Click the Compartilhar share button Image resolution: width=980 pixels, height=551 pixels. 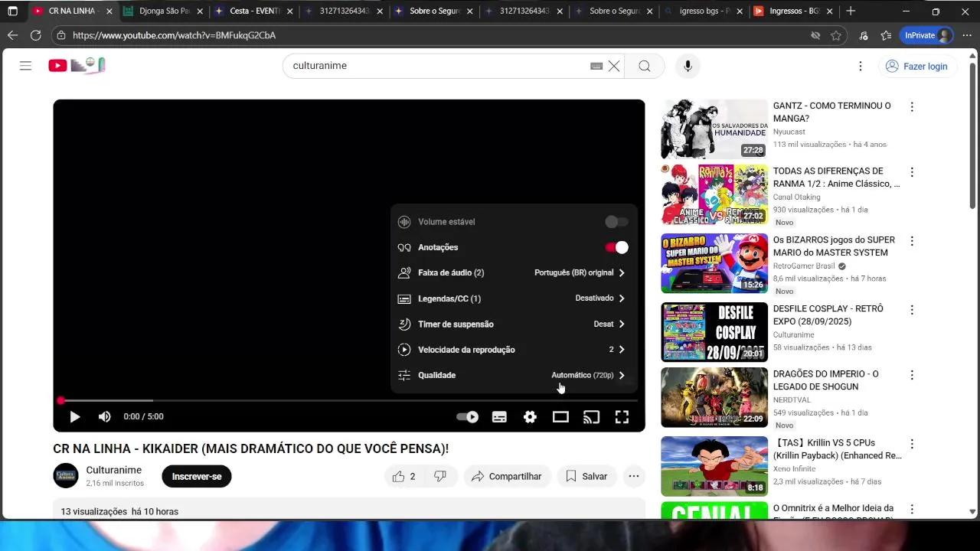click(x=507, y=476)
